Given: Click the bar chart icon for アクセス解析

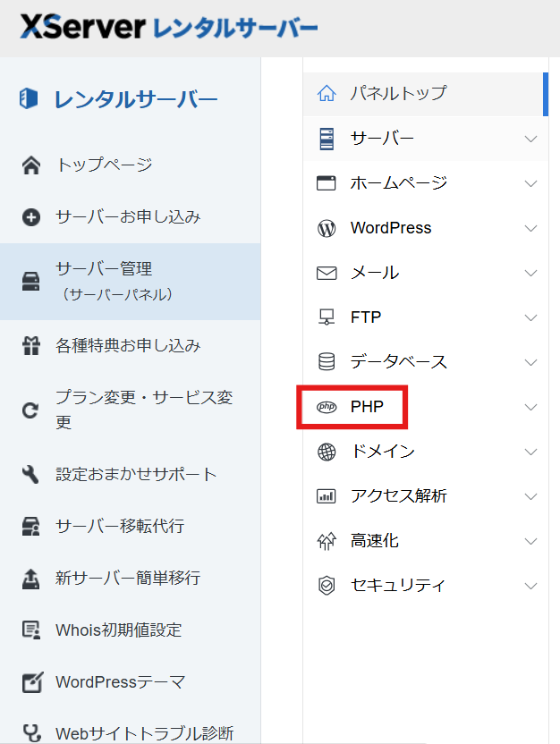Looking at the screenshot, I should [327, 496].
